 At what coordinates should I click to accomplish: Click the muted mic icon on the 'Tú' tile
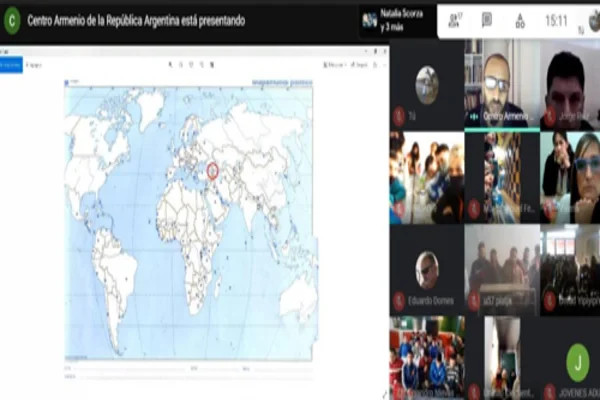[x=398, y=116]
